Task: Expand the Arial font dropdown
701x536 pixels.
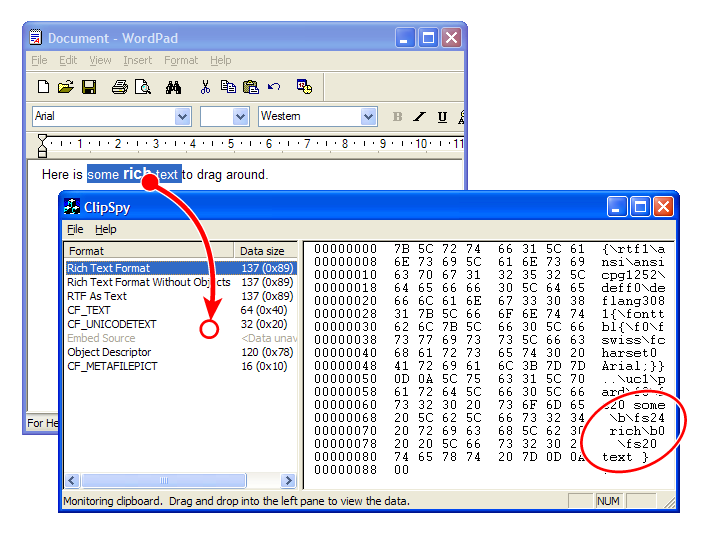Action: [x=182, y=117]
